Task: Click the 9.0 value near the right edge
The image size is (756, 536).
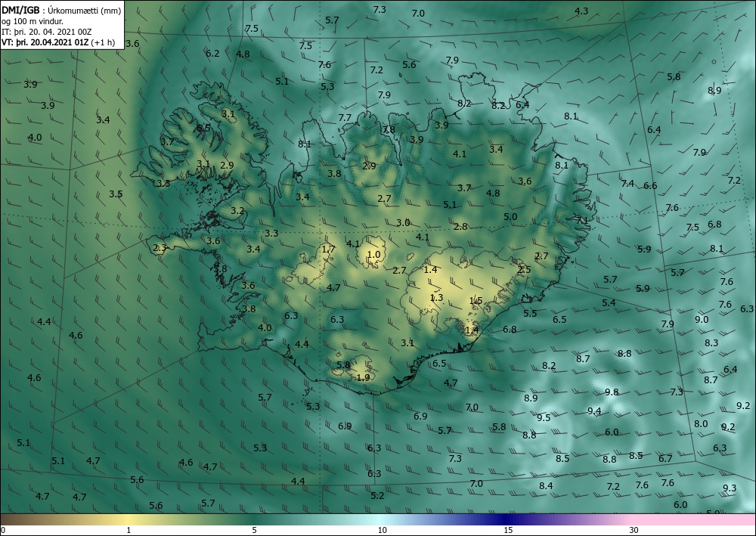Action: [x=702, y=319]
